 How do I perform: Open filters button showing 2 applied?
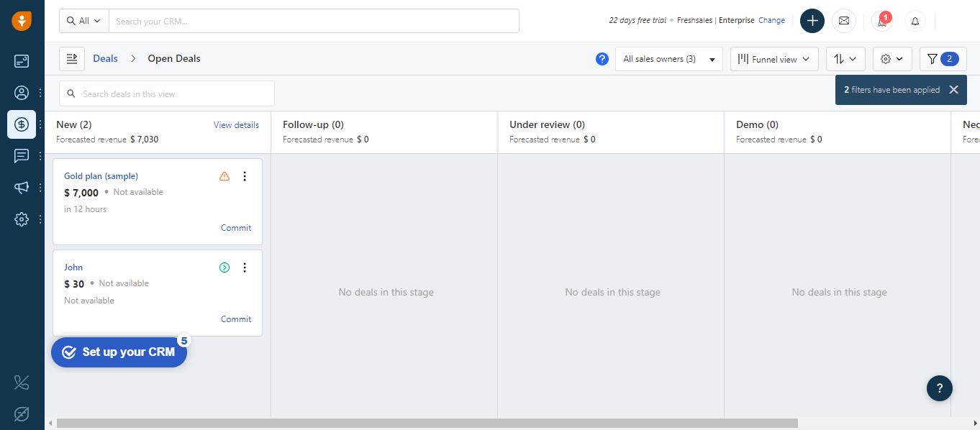(x=943, y=59)
